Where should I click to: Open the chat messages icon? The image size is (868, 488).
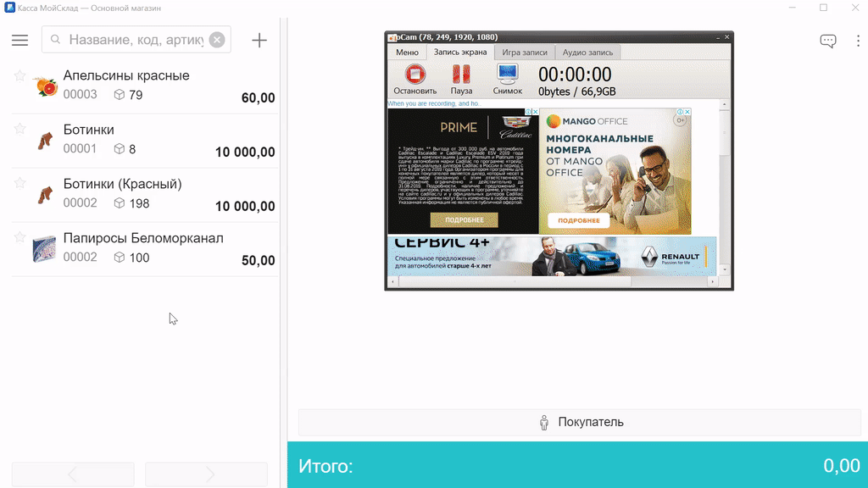point(828,41)
